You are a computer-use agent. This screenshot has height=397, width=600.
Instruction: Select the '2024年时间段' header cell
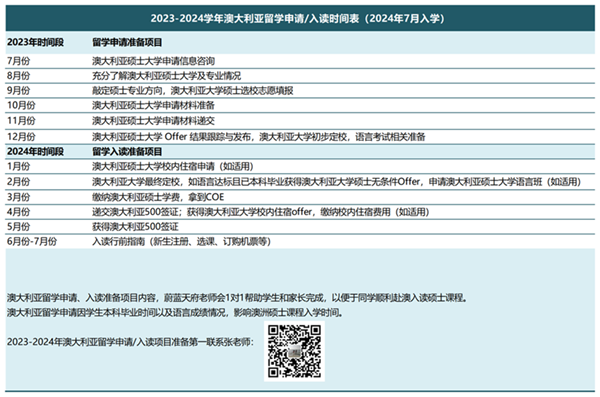tap(35, 152)
